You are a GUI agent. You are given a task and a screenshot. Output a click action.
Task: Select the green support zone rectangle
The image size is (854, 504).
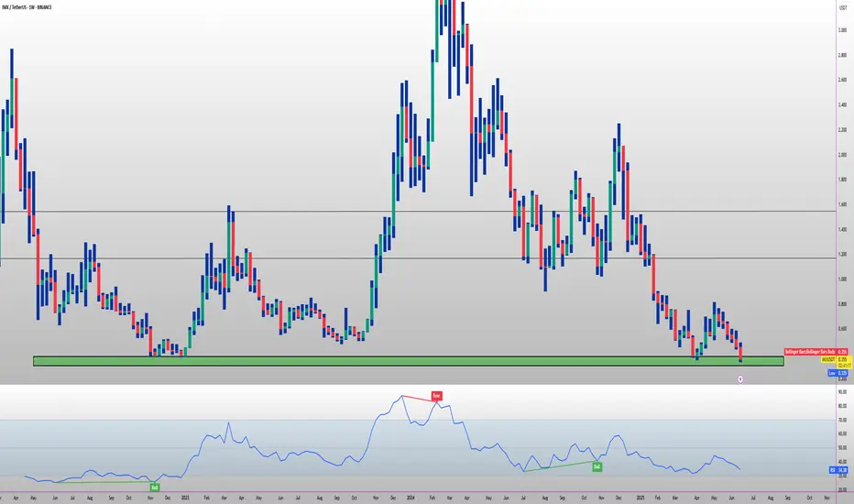pos(409,361)
